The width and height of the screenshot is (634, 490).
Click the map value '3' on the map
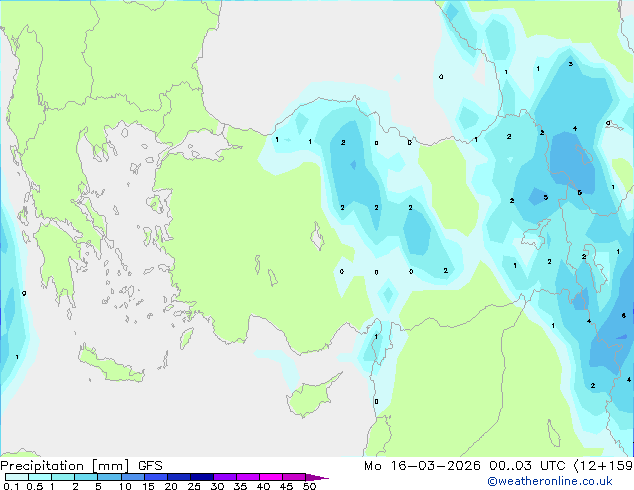tap(571, 64)
